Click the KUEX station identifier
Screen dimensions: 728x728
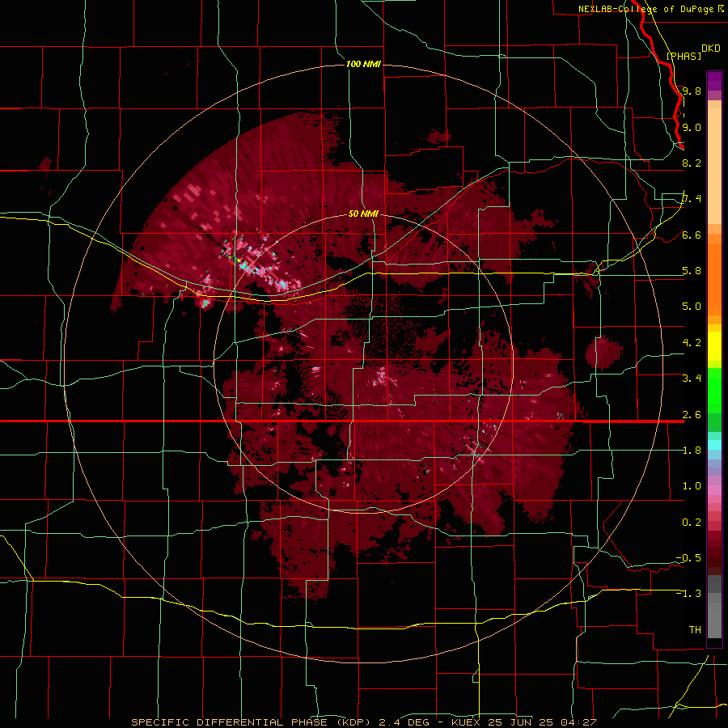[x=468, y=722]
